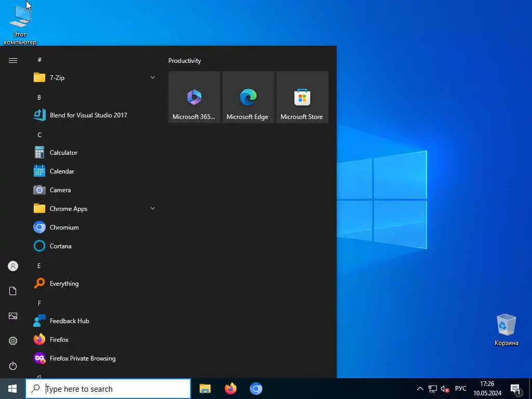
Task: Launch Blend for Visual Studio 2017
Action: coord(95,115)
